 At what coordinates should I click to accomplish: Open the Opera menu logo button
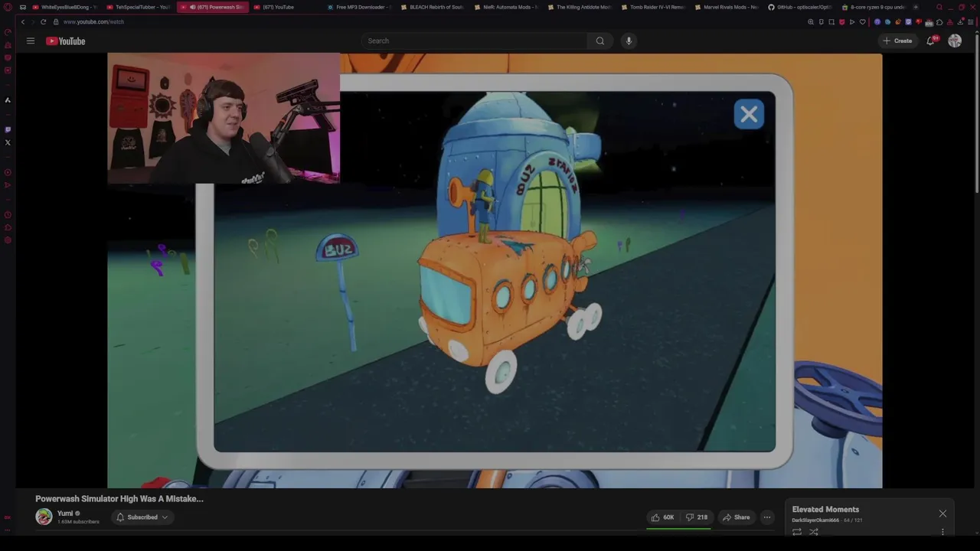[x=8, y=7]
